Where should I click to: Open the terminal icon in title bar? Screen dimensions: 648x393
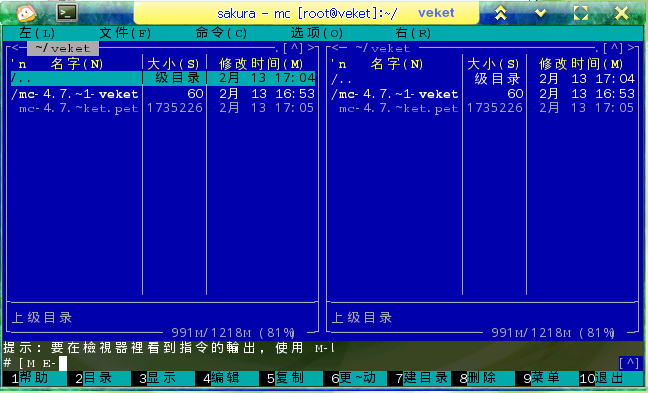point(67,12)
